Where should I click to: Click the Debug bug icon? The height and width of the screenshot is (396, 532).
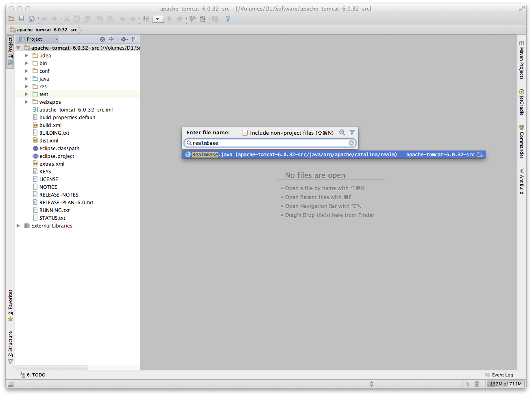[x=179, y=19]
